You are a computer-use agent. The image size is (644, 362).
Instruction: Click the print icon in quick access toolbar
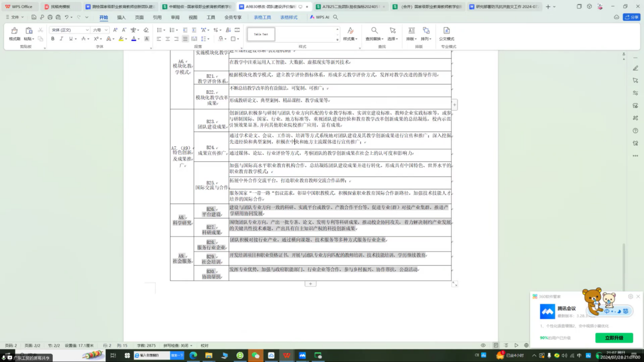pos(50,17)
